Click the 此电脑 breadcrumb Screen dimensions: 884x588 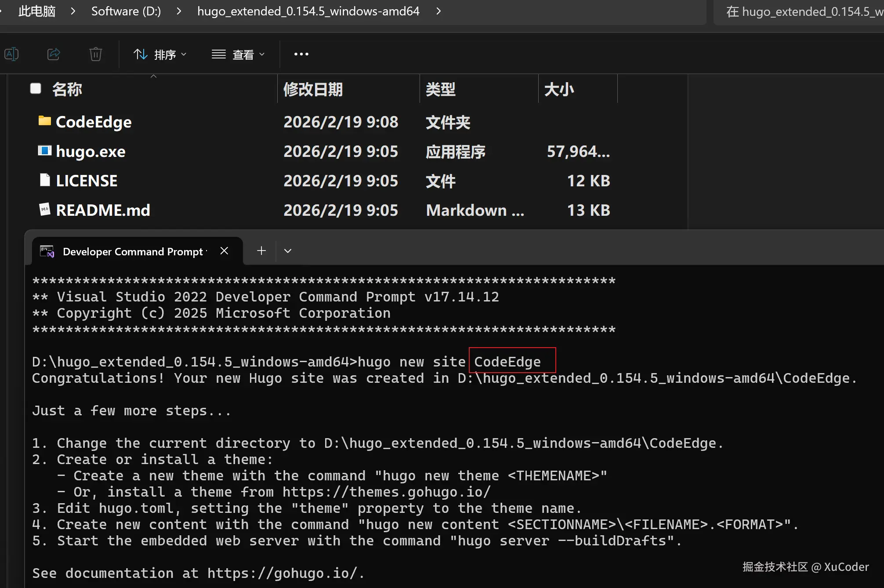point(37,11)
